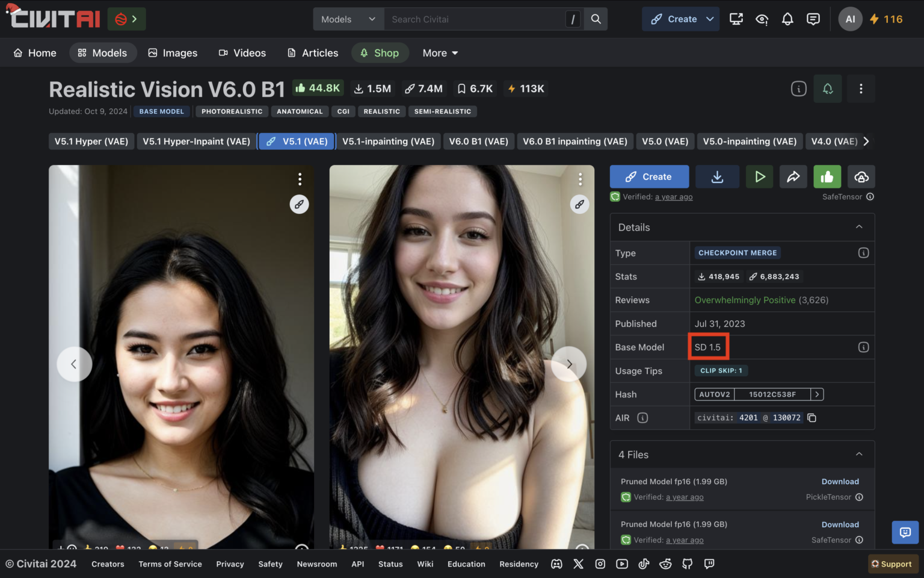This screenshot has height=578, width=924.
Task: Copy the AIR identifier with copy icon
Action: tap(812, 418)
